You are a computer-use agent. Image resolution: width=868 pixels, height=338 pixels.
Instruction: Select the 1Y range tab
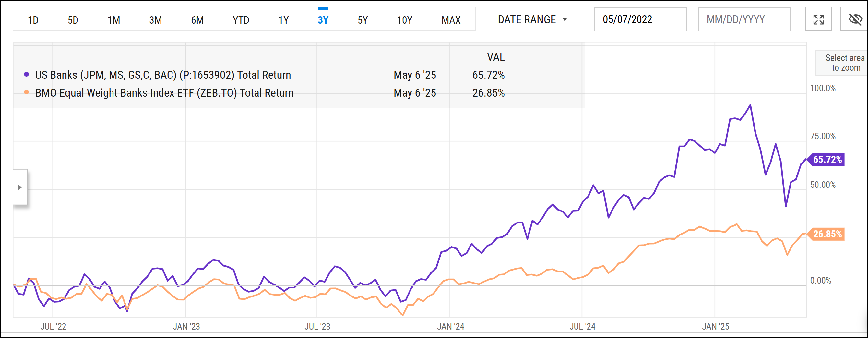point(283,20)
